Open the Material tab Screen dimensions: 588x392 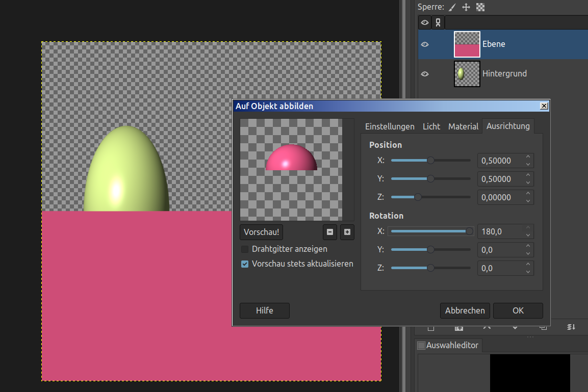[x=463, y=126]
